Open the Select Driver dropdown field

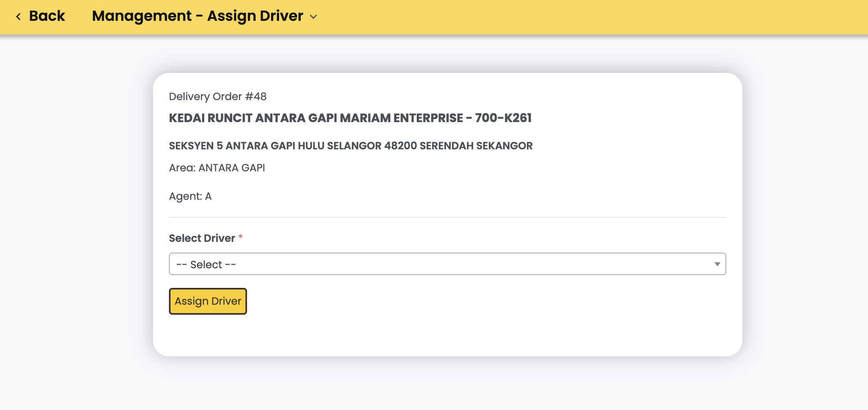pos(447,264)
